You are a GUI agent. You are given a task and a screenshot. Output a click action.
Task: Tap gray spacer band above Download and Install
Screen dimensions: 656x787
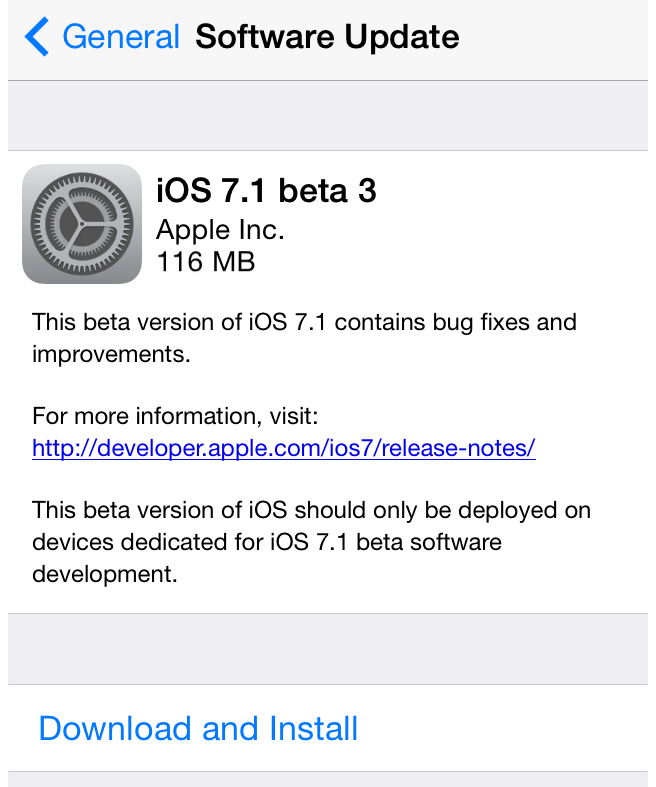pos(328,649)
